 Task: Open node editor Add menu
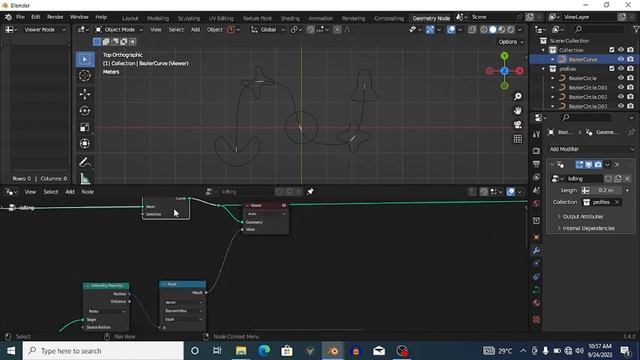coord(70,191)
